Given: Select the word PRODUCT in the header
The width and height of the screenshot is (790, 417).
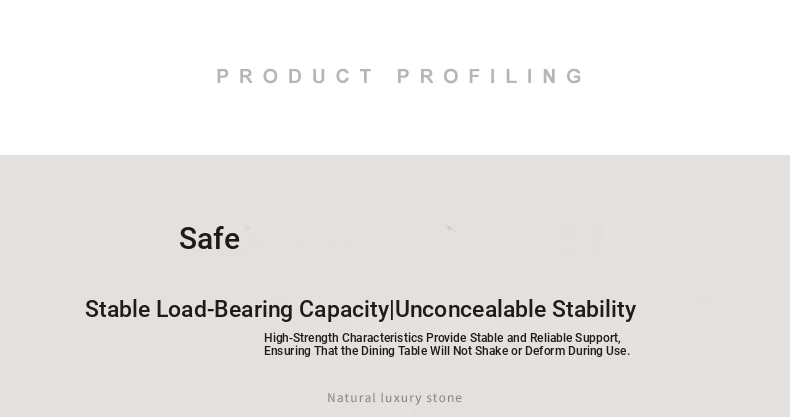Looking at the screenshot, I should 294,77.
